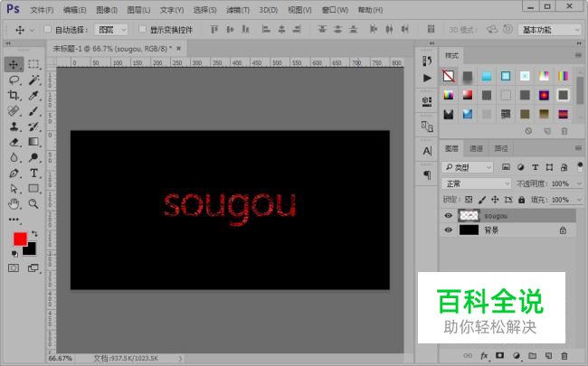Viewport: 588px width, 366px height.
Task: Select the Eraser tool
Action: (x=14, y=142)
